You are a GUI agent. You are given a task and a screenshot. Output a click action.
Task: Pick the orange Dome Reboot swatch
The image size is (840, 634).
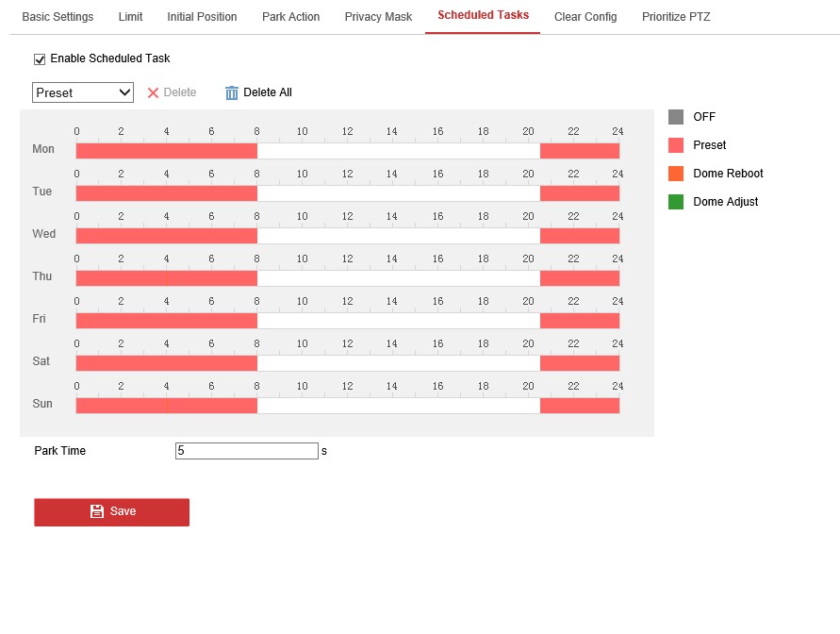tap(676, 174)
